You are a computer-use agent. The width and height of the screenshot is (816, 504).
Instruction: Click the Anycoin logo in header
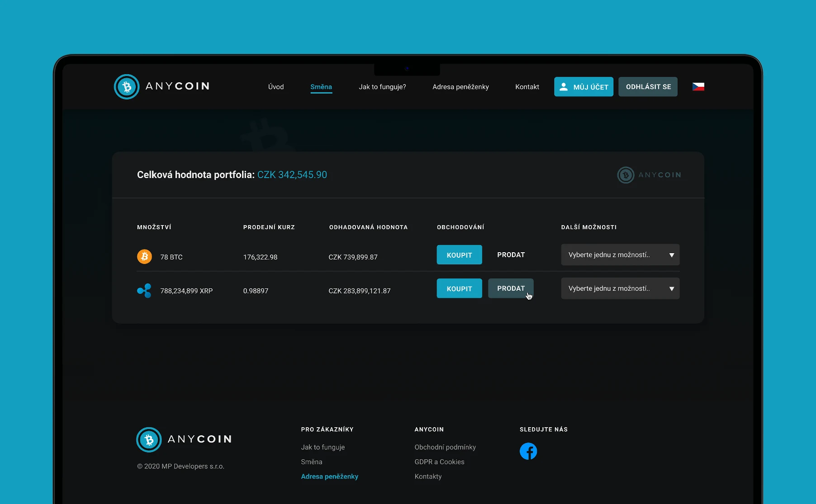coord(162,86)
